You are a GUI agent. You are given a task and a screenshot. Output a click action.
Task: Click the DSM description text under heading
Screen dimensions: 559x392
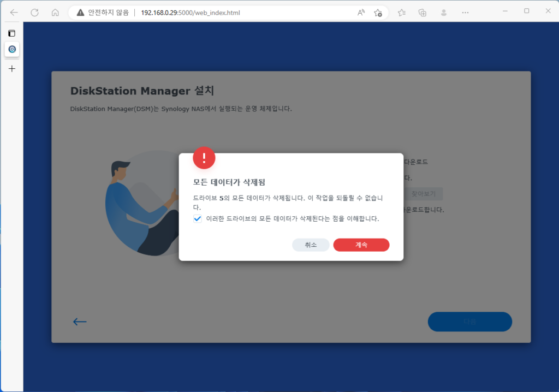tap(181, 109)
